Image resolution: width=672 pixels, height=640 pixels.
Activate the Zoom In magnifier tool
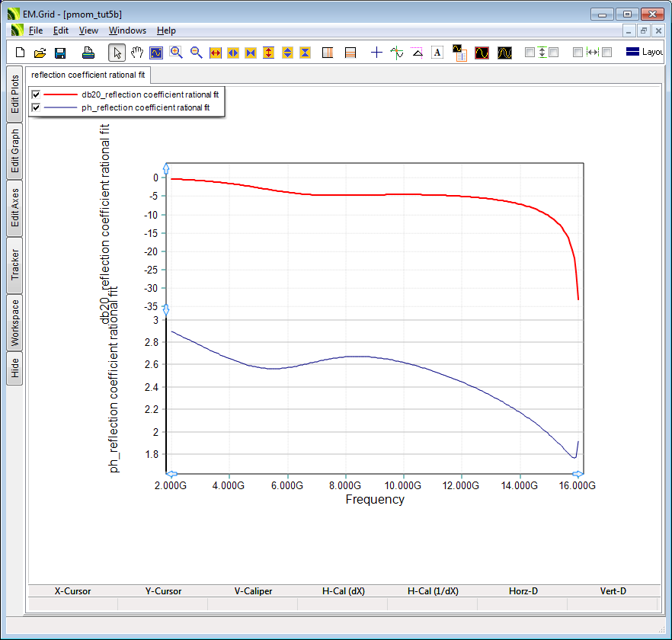coord(176,53)
